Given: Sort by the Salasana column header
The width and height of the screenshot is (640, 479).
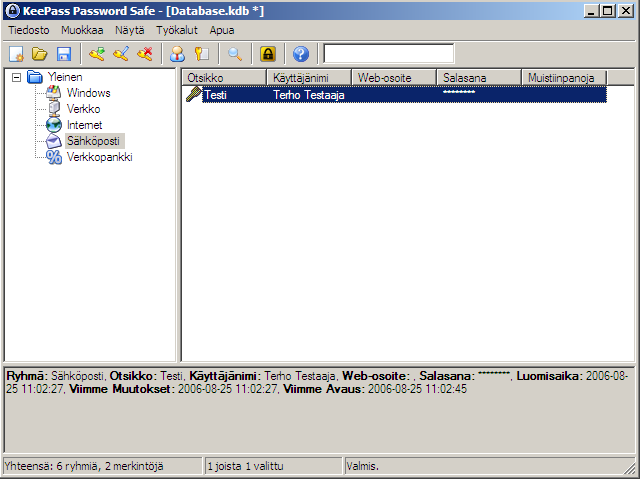Looking at the screenshot, I should click(479, 78).
